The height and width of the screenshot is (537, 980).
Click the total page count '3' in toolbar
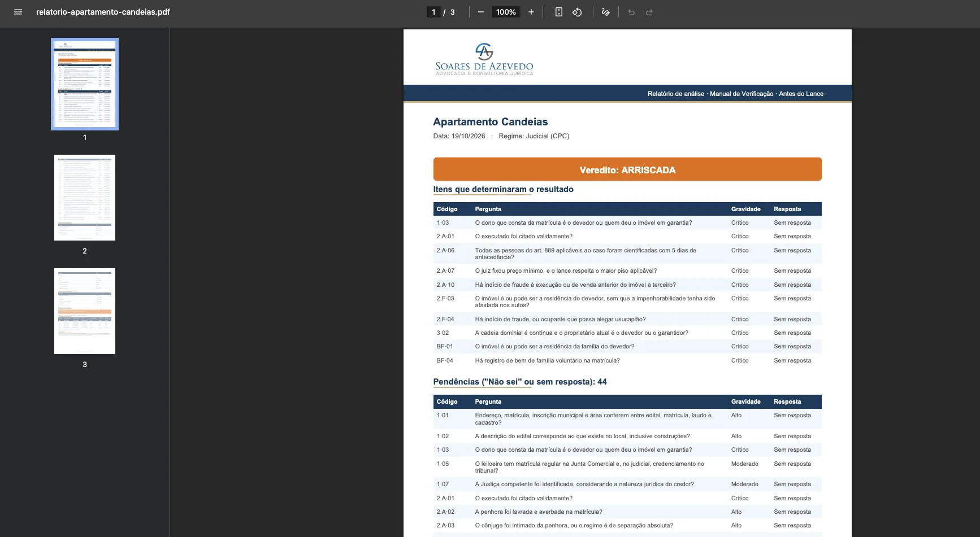(452, 12)
